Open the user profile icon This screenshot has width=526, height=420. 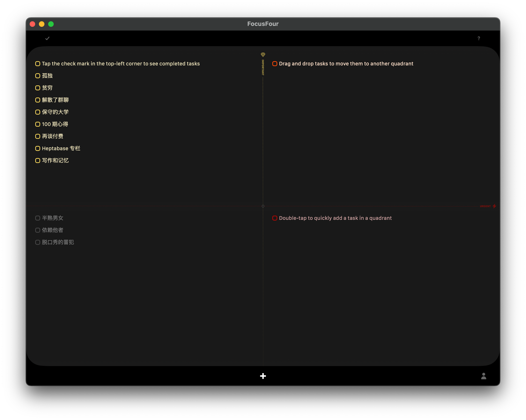[x=483, y=376]
